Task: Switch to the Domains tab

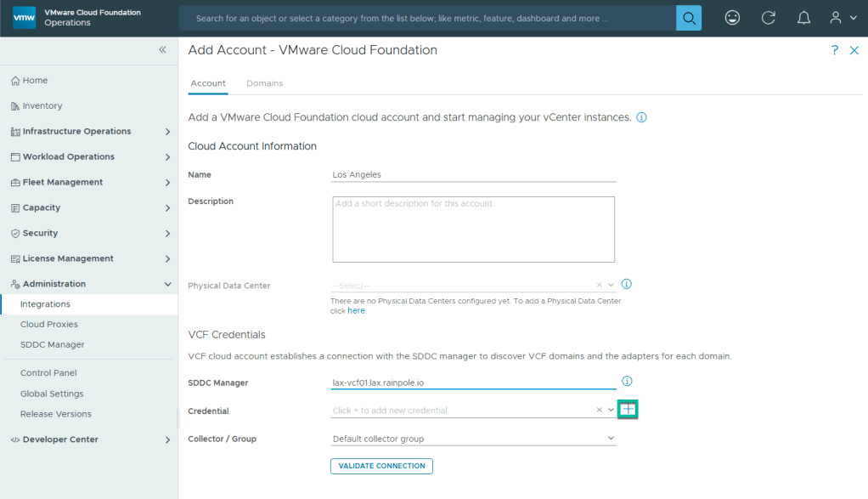Action: pyautogui.click(x=264, y=83)
